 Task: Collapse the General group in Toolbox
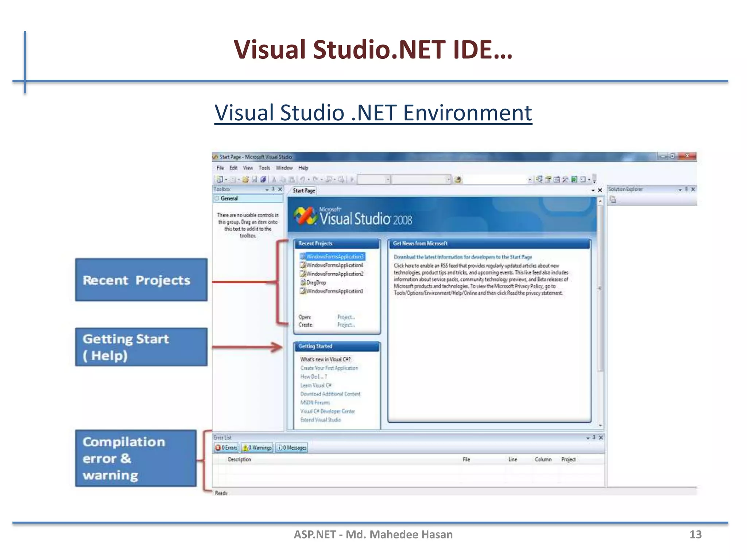[217, 198]
